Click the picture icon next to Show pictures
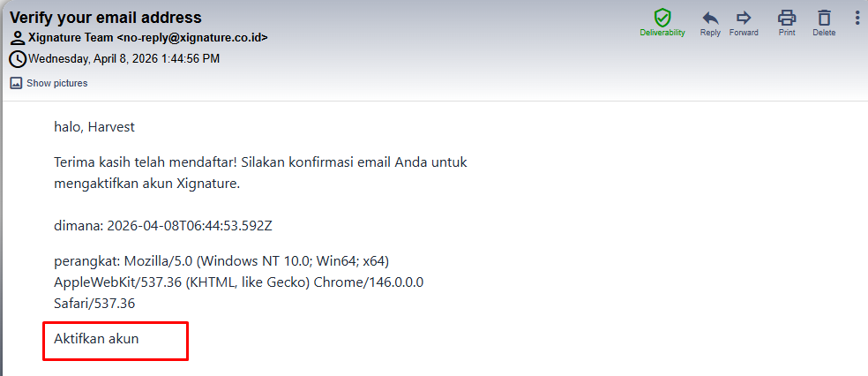This screenshot has height=376, width=868. [16, 83]
